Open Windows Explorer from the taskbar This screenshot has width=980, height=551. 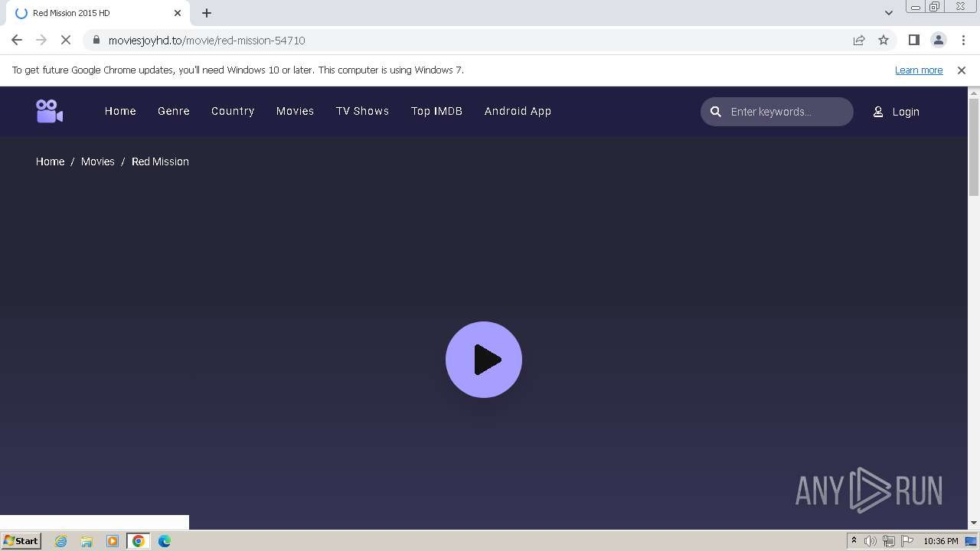tap(87, 541)
